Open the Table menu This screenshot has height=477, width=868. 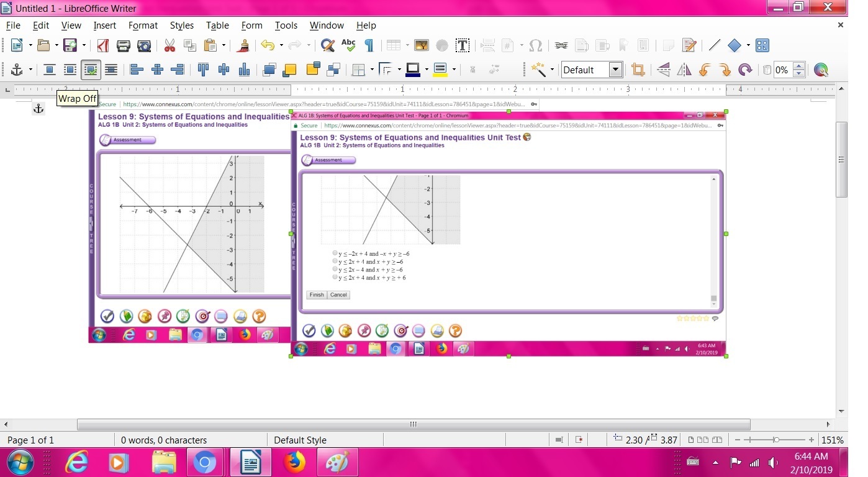[x=217, y=25]
